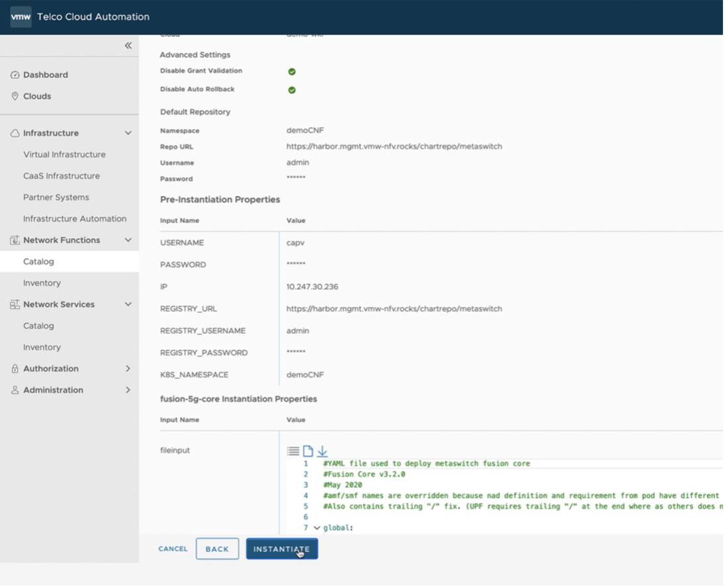Click the INSTANTIATE button

tap(282, 549)
